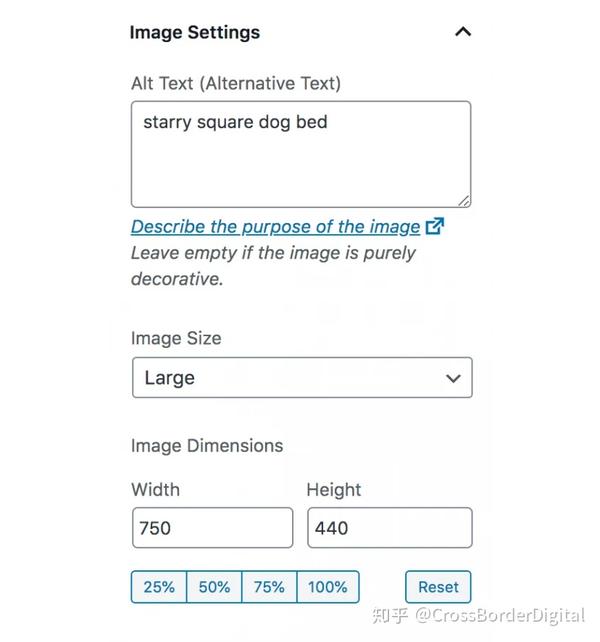The height and width of the screenshot is (642, 600).
Task: Click the "Image Settings" panel heading text
Action: (194, 32)
